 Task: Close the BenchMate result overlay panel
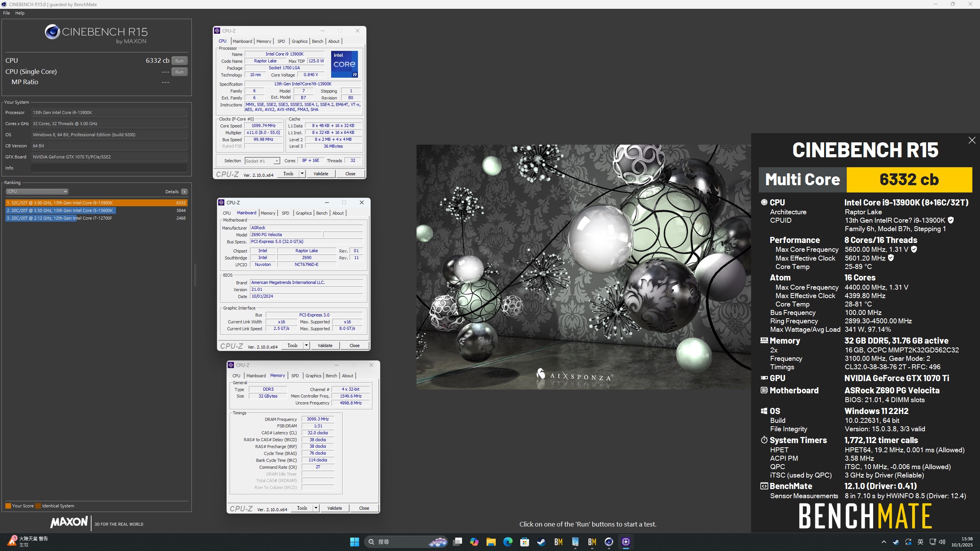tap(972, 140)
